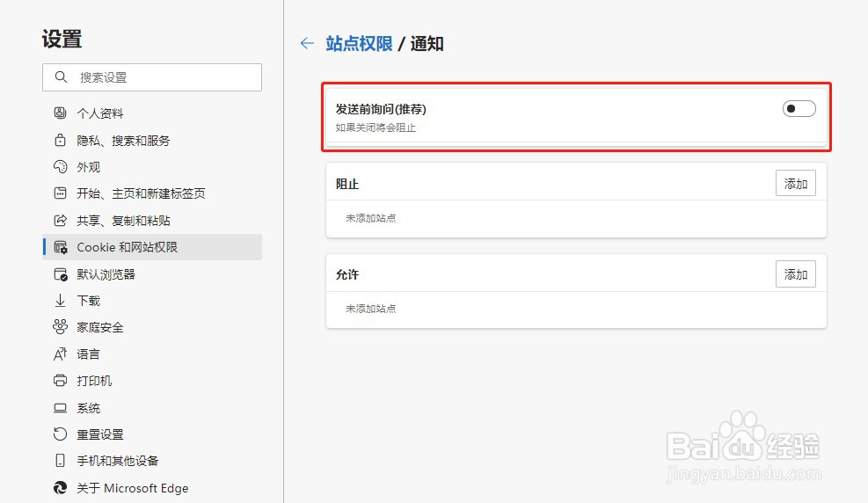The width and height of the screenshot is (868, 503).
Task: Open 家庭安全 settings
Action: [x=152, y=328]
